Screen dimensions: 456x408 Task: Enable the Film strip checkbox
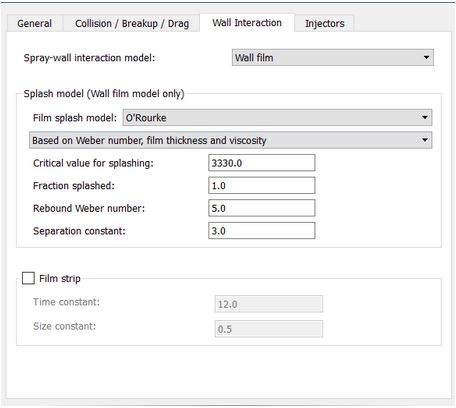point(28,278)
